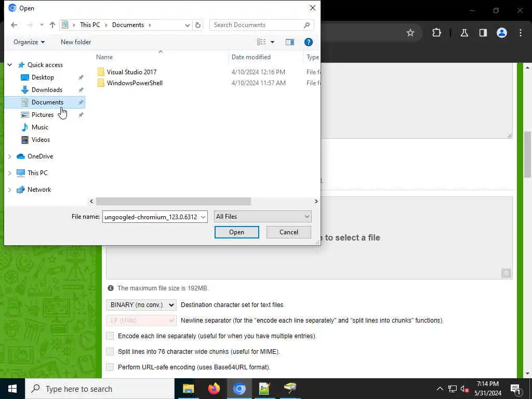Expand the This PC tree node
This screenshot has width=532, height=399.
pos(10,173)
